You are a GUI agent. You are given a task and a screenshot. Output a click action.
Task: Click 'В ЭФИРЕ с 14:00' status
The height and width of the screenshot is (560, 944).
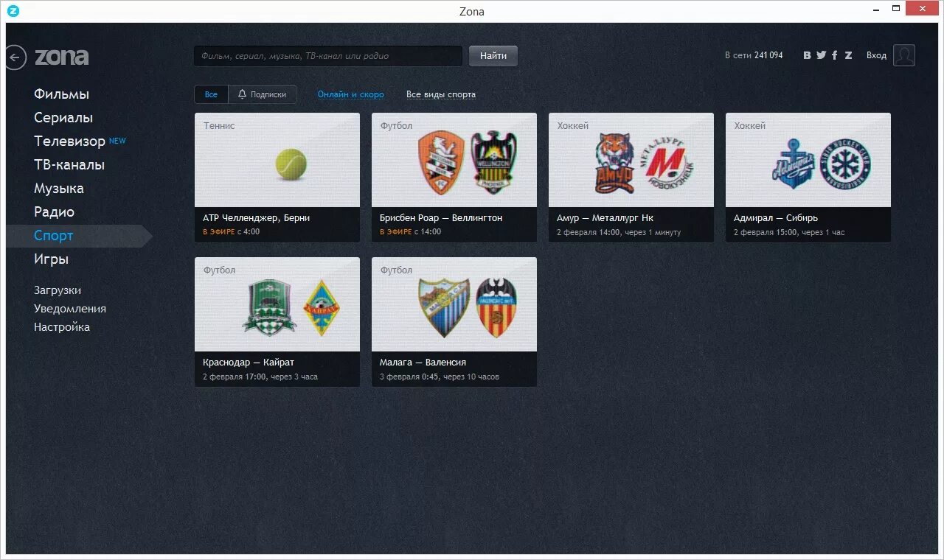(410, 232)
